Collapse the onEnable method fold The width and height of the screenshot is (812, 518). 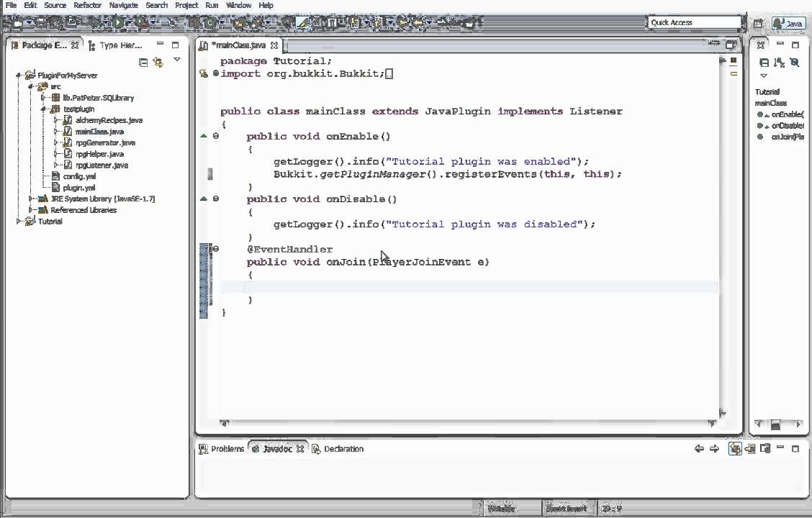216,136
